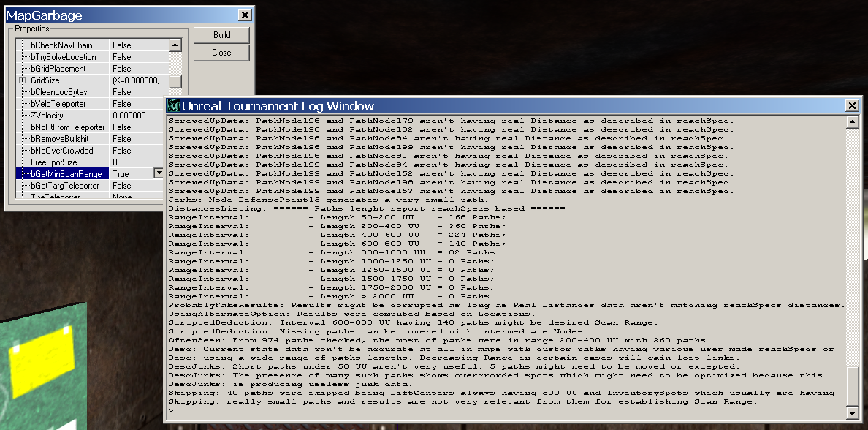
Task: Click the Unreal Tournament Log Window title icon
Action: [x=174, y=106]
